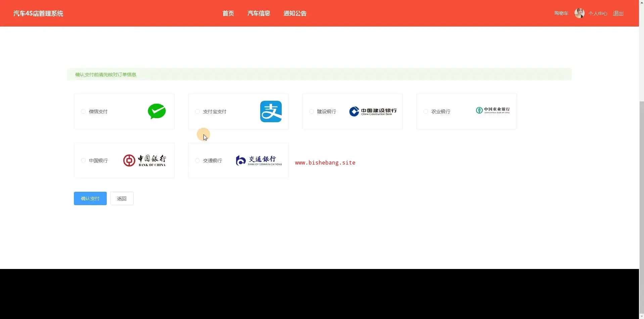Click the 交通银行 label text
644x319 pixels.
click(213, 161)
